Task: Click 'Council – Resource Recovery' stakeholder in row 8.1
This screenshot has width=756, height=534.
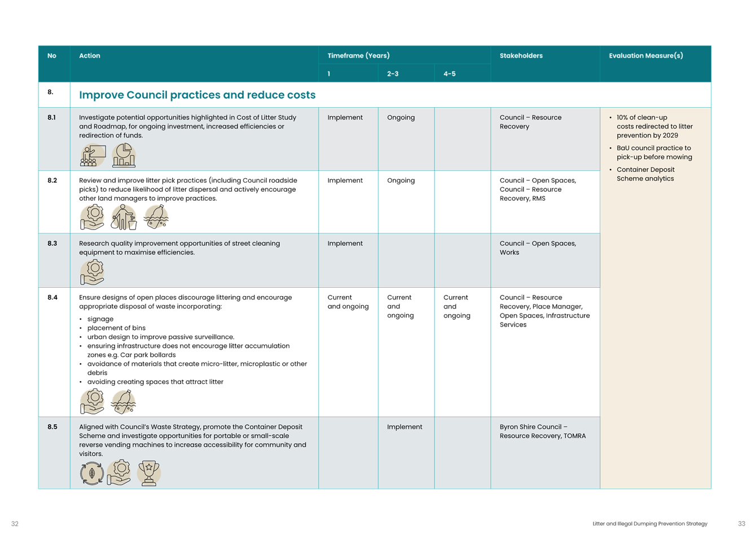Action: [530, 122]
